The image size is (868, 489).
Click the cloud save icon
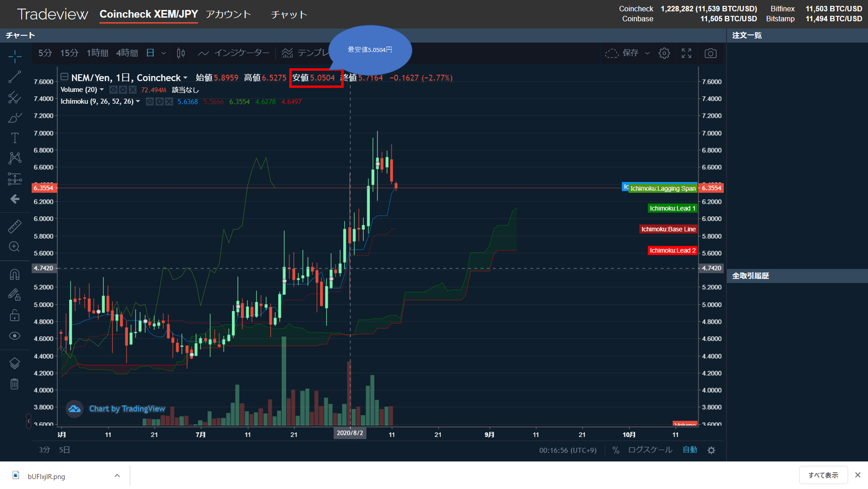pyautogui.click(x=611, y=53)
